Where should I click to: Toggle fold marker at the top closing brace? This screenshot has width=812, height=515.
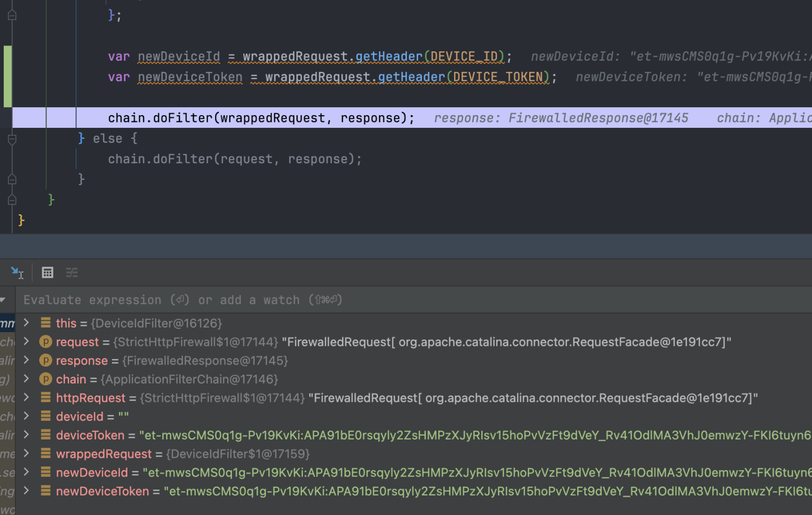click(12, 15)
